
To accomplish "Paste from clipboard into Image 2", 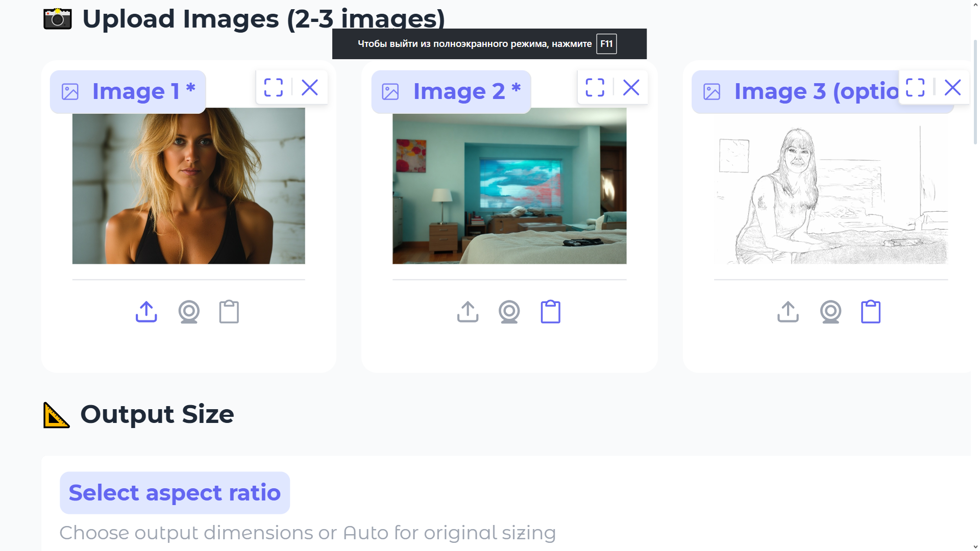I will (550, 312).
